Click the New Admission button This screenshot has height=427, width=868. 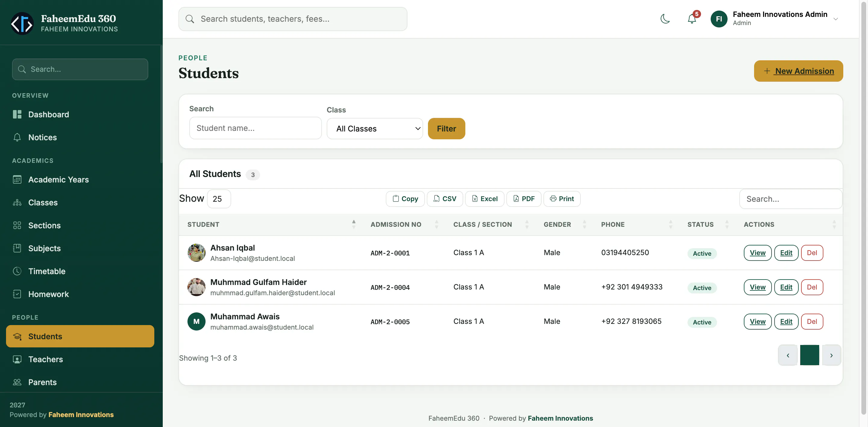(x=799, y=71)
